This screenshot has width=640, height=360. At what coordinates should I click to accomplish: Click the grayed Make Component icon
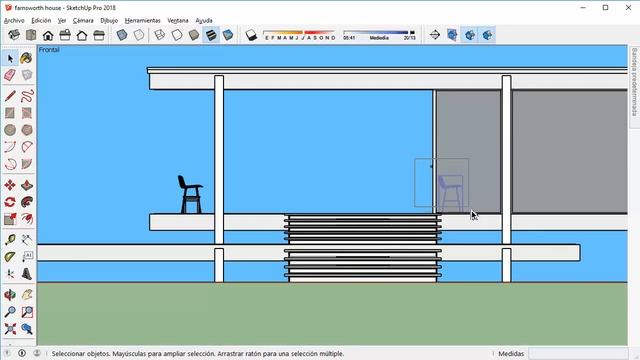27,75
